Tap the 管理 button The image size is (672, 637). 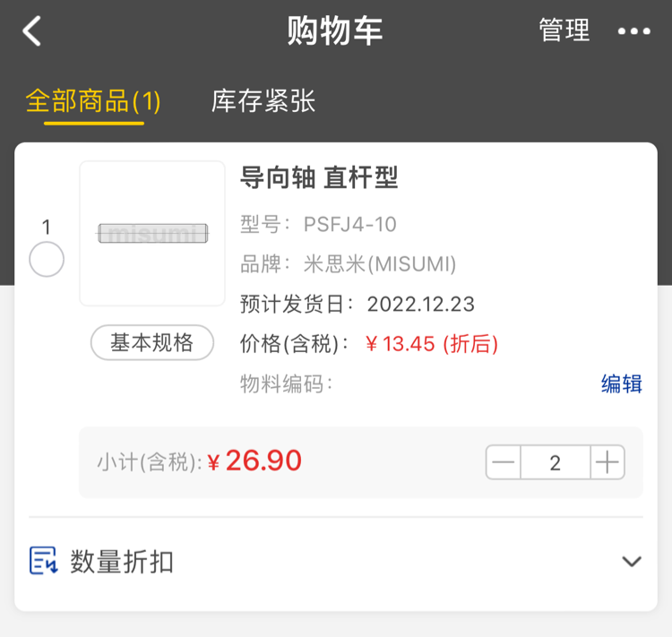(564, 31)
